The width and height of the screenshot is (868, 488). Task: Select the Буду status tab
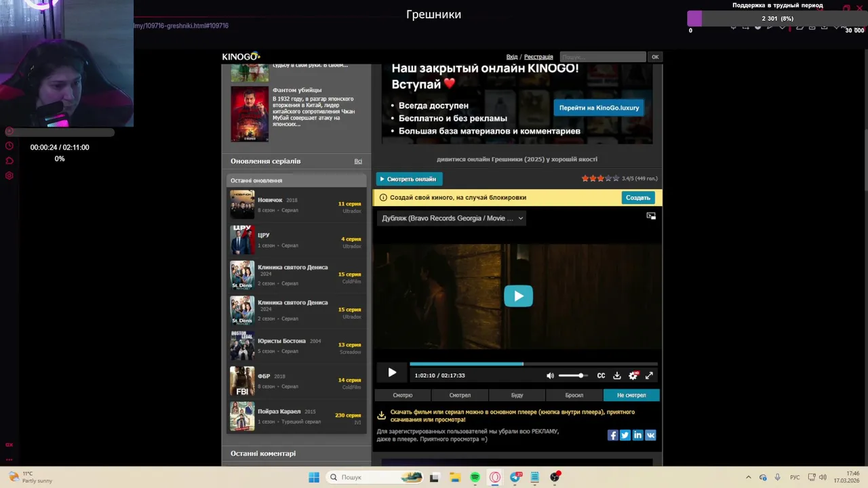pyautogui.click(x=517, y=395)
